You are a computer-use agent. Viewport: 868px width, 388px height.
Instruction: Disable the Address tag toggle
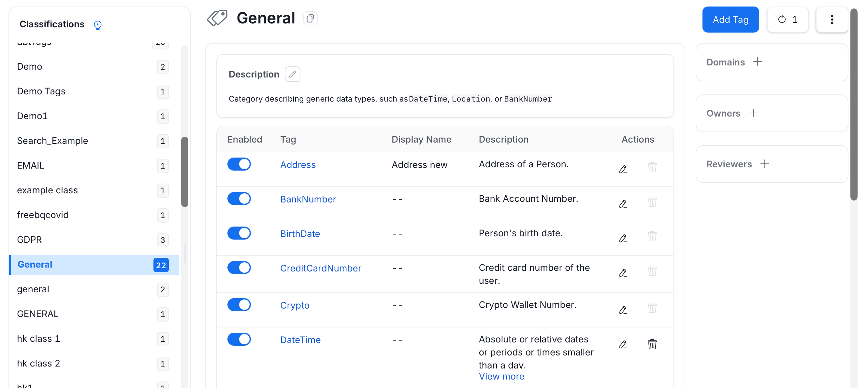coord(239,164)
